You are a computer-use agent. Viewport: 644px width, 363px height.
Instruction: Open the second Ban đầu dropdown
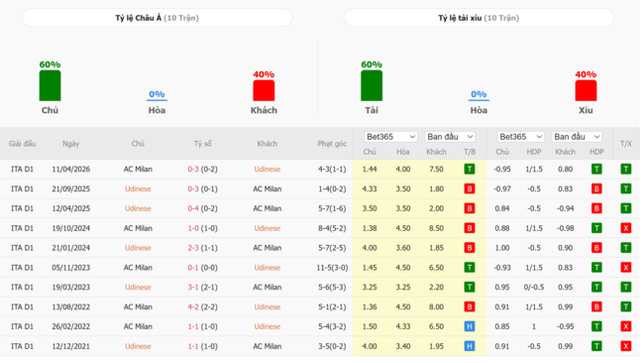tap(577, 137)
